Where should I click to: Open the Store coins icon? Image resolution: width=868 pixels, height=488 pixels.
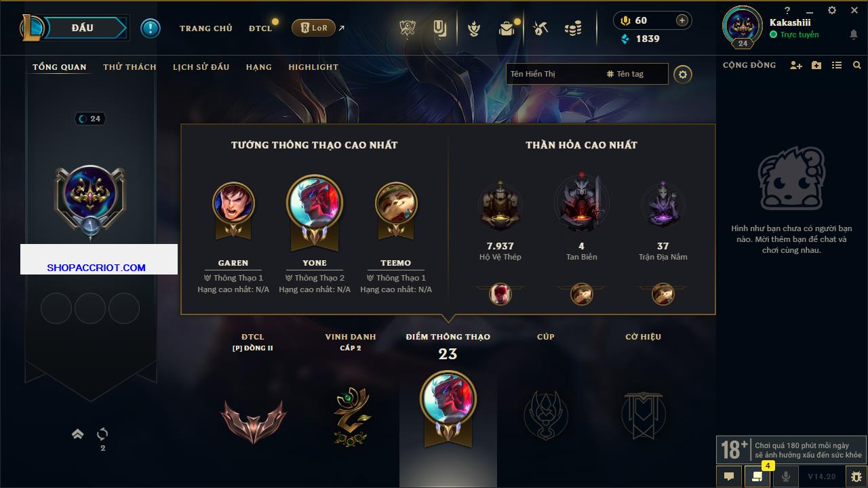tap(573, 28)
